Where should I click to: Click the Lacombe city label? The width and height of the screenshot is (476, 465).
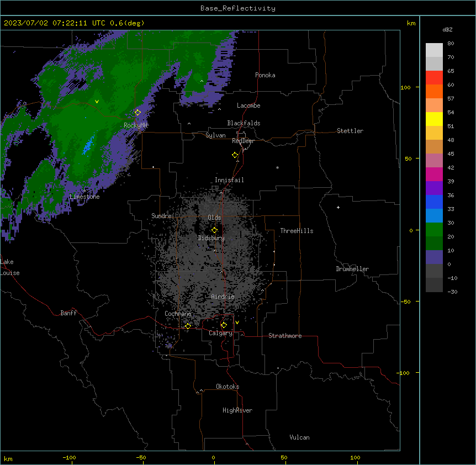pos(248,105)
